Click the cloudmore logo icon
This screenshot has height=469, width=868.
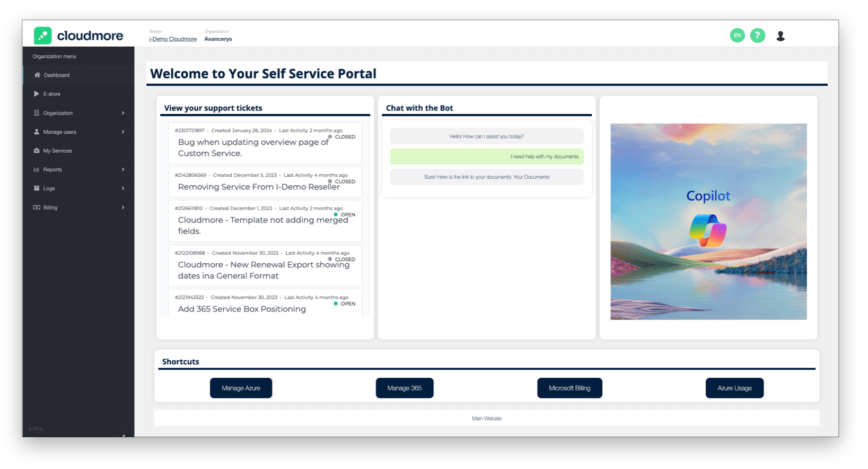click(43, 36)
